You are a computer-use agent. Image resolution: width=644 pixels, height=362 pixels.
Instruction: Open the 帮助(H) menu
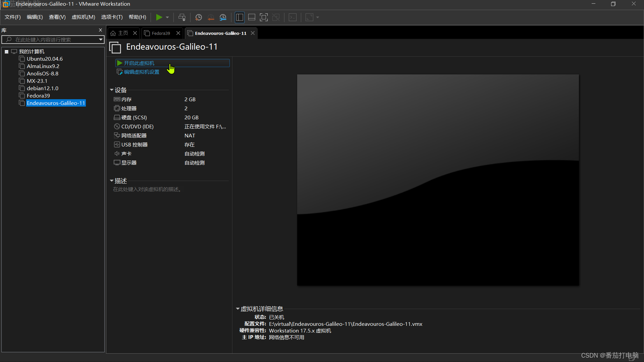click(x=138, y=17)
